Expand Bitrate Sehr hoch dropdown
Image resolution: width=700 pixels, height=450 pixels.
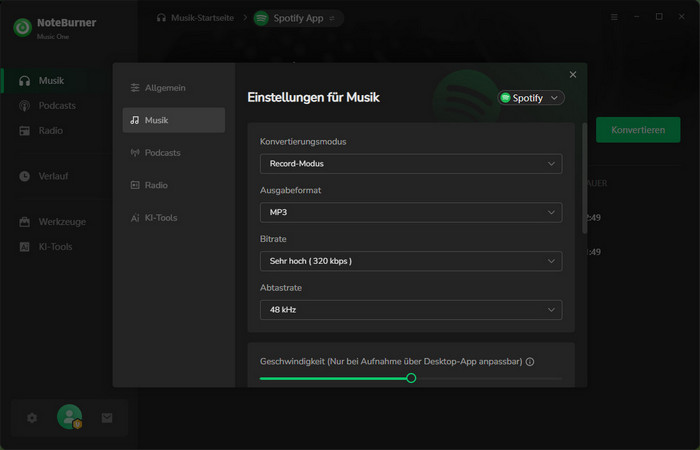point(411,261)
